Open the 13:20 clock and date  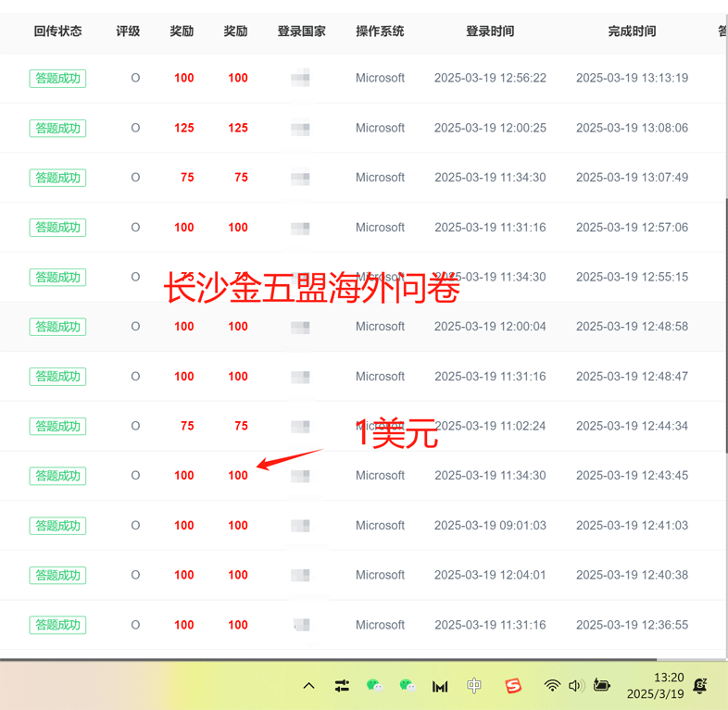click(x=655, y=685)
